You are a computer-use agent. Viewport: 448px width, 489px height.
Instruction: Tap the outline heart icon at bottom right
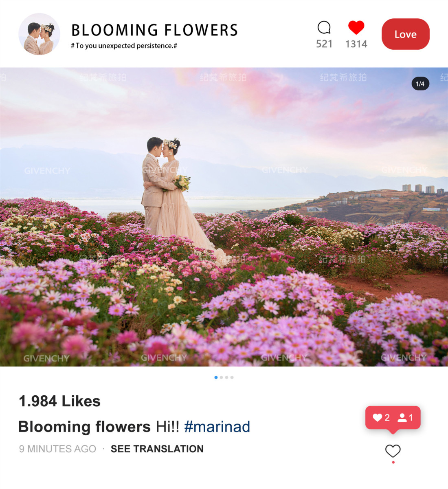click(393, 451)
